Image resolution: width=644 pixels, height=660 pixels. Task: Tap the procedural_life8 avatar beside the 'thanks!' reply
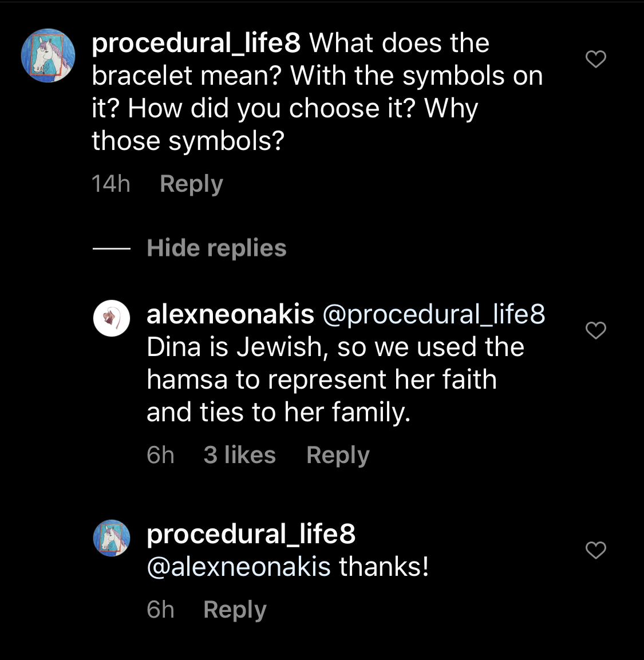[x=112, y=538]
